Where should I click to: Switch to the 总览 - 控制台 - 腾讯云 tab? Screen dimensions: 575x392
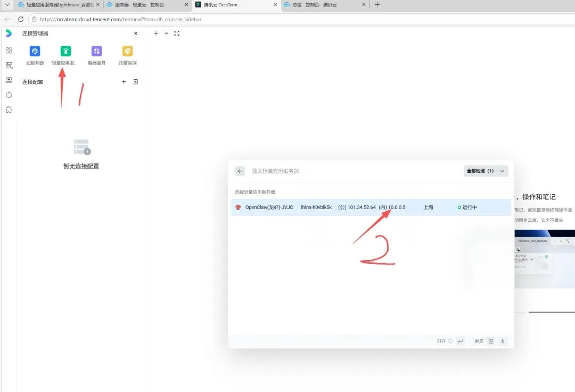pos(324,5)
